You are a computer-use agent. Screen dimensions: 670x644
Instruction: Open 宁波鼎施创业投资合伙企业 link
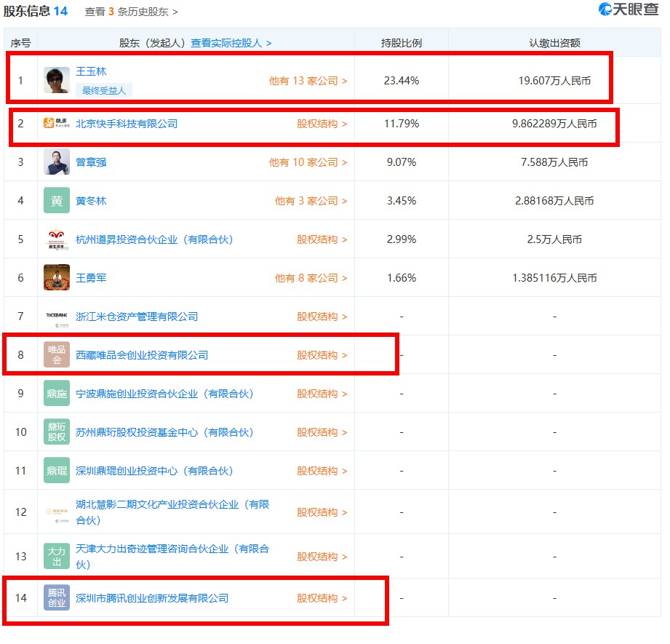click(164, 394)
